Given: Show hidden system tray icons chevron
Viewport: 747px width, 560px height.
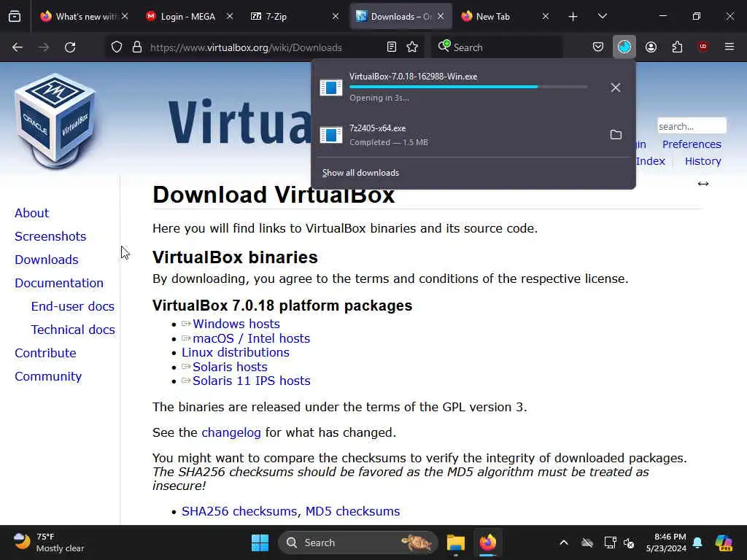Looking at the screenshot, I should (x=564, y=542).
